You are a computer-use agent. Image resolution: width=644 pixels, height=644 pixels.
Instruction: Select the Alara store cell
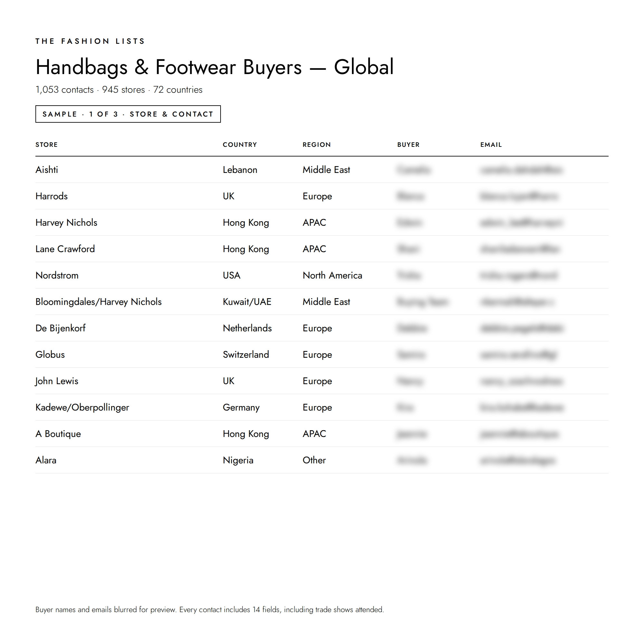tap(46, 460)
